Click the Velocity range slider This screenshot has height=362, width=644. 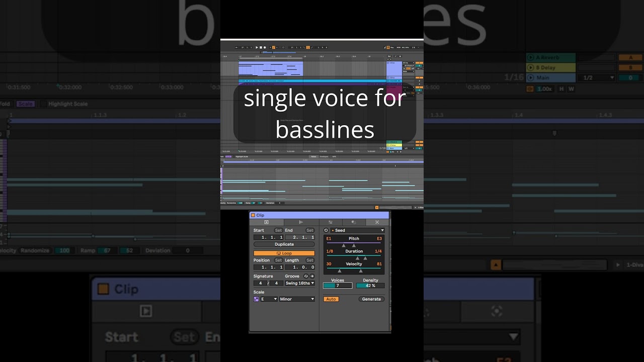[354, 269]
